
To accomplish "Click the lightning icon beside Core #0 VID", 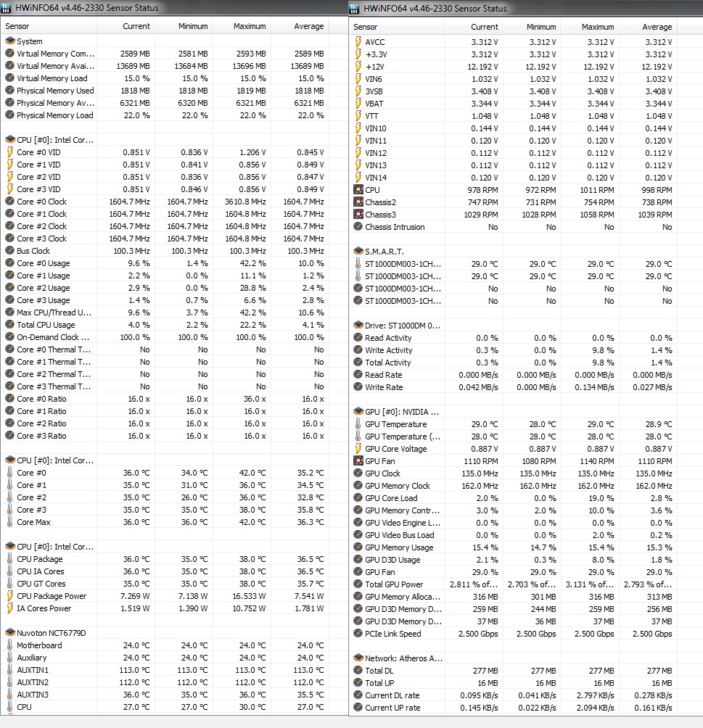I will (x=9, y=152).
